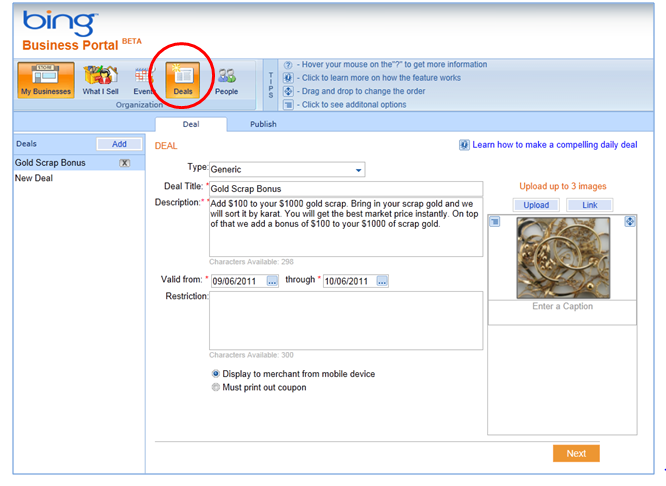Click the Deals toolbar icon

point(183,79)
